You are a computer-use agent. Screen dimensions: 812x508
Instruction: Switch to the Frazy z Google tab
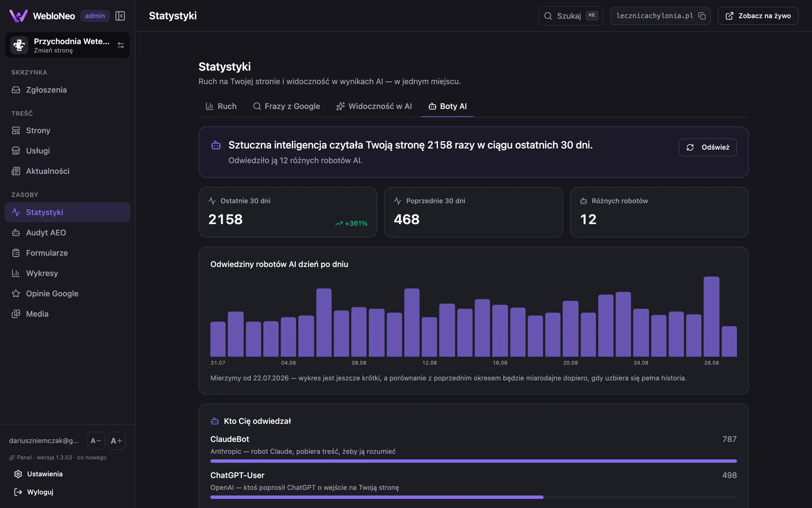point(286,106)
